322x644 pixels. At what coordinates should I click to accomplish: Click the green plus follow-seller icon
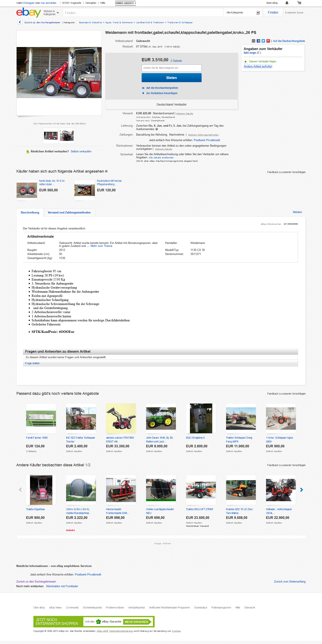[246, 62]
